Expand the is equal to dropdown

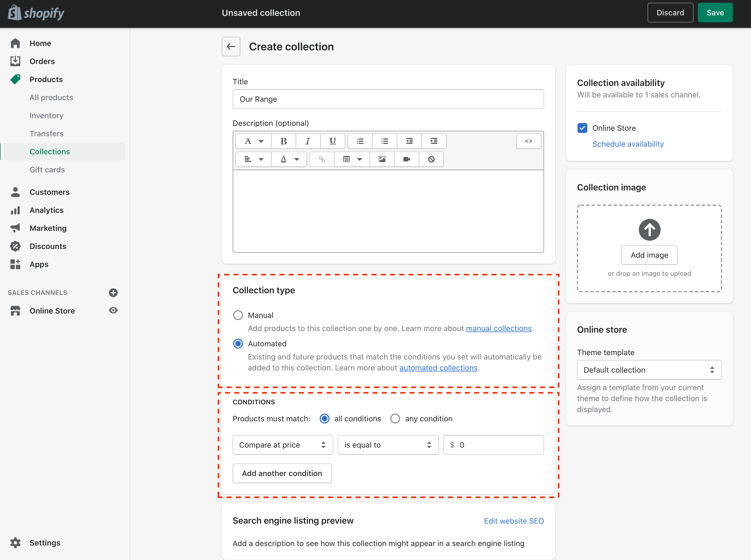point(388,445)
